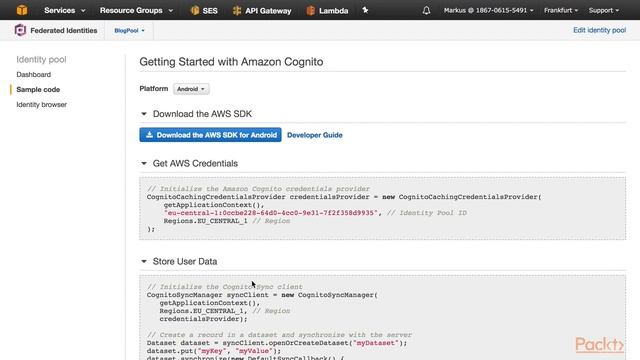
Task: Open the Frankfurt region dropdown
Action: 561,10
